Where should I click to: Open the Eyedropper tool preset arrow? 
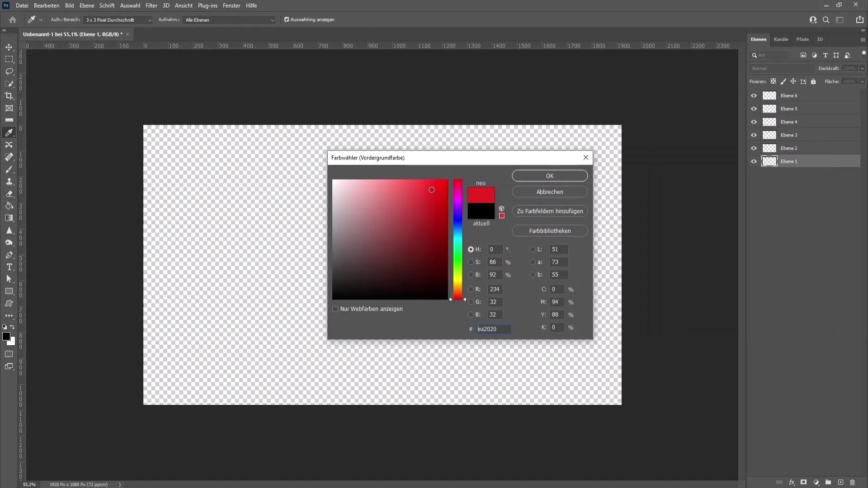pos(41,20)
